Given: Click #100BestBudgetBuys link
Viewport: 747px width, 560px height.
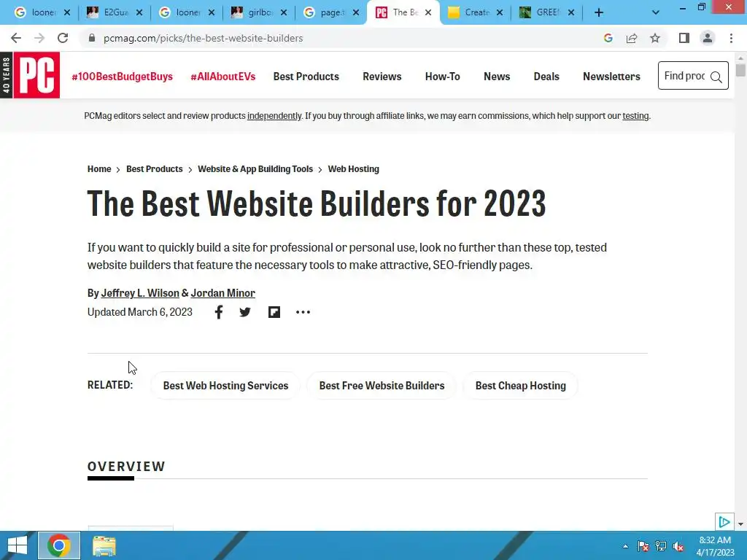Looking at the screenshot, I should [122, 77].
